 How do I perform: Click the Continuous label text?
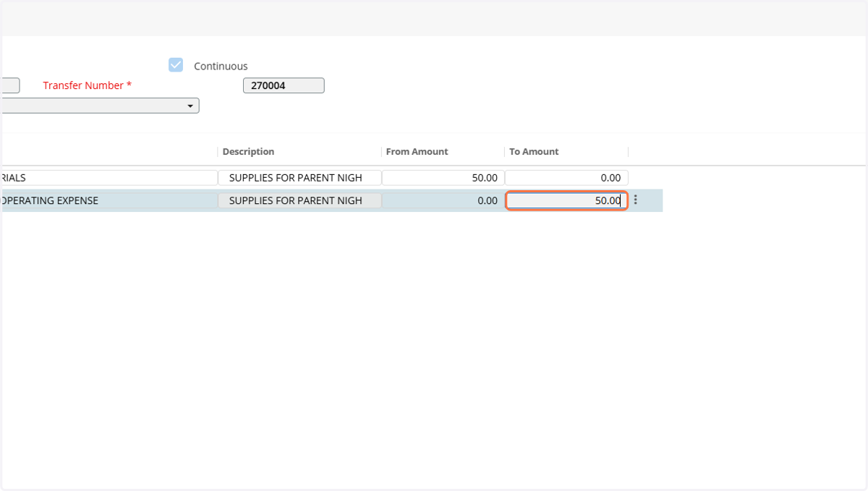click(x=221, y=66)
